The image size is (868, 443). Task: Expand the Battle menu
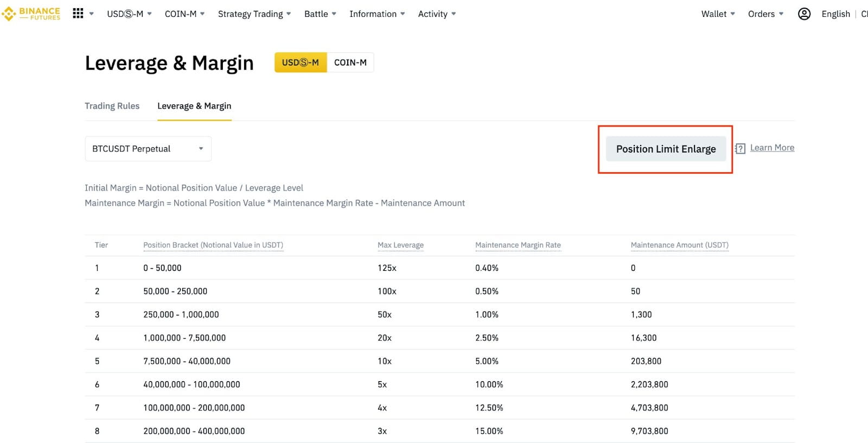pos(320,14)
